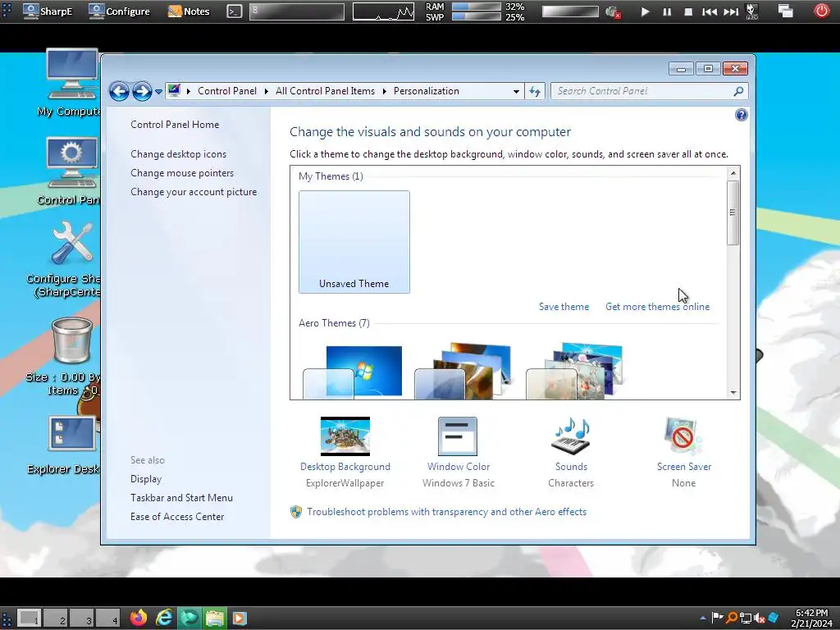Open the My Computer desktop icon
Viewport: 840px width, 630px height.
point(72,82)
